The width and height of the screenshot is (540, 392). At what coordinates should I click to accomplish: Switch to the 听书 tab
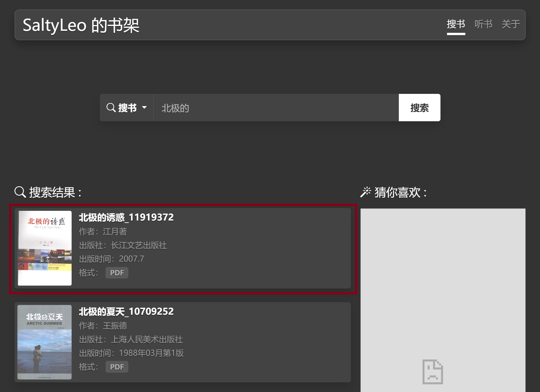[483, 24]
